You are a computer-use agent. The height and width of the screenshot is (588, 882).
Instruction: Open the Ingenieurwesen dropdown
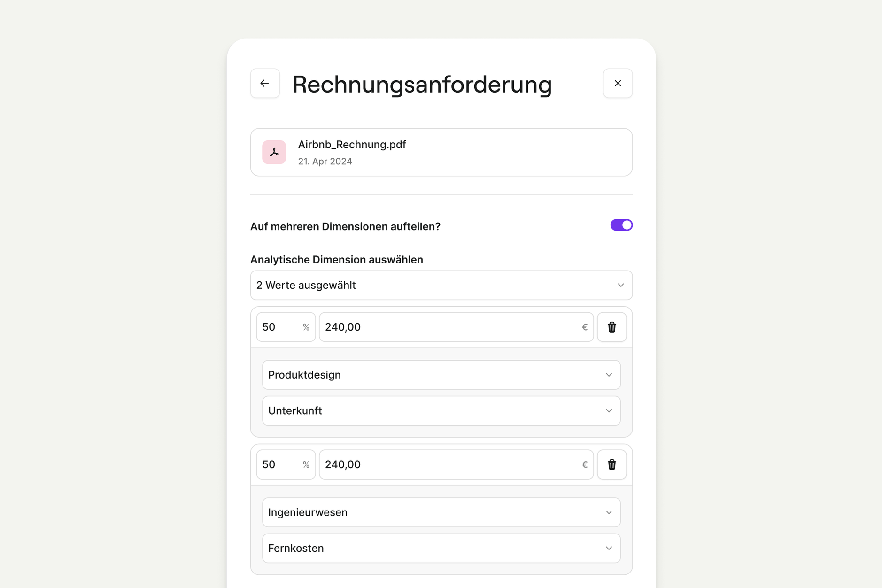[441, 512]
